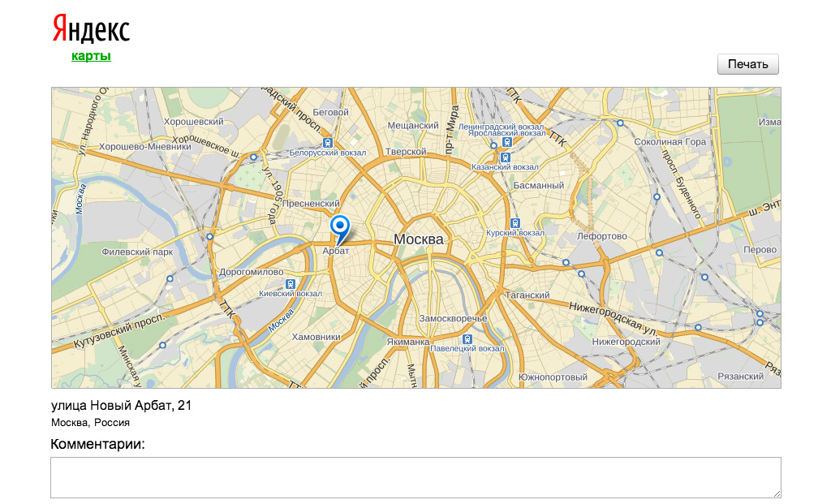Click the comment box resize handle
This screenshot has width=831, height=504.
[x=776, y=493]
